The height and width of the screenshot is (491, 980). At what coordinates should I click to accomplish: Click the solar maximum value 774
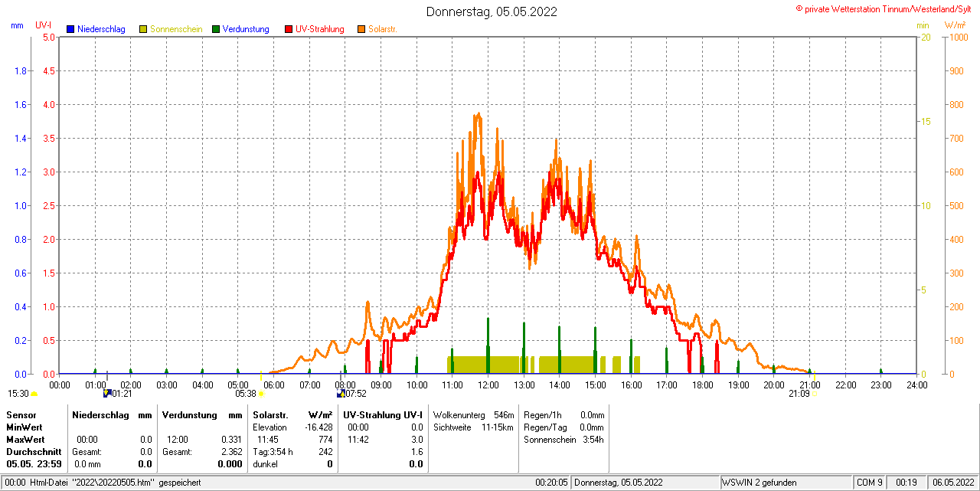325,440
